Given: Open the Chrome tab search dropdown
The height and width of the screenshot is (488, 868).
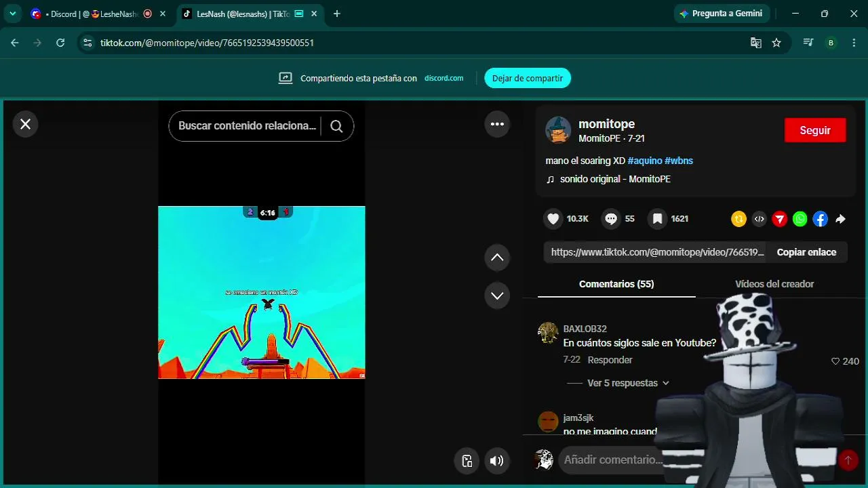Looking at the screenshot, I should point(12,14).
